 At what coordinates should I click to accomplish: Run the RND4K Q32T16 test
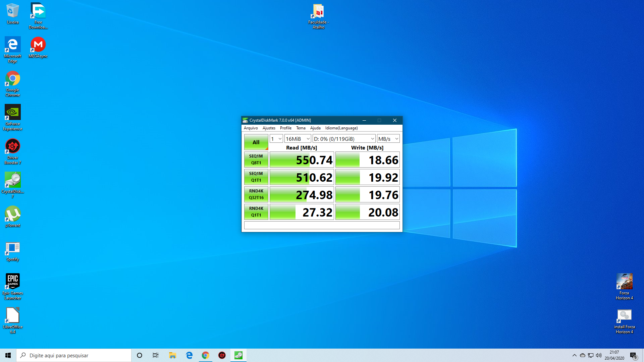[x=256, y=194]
